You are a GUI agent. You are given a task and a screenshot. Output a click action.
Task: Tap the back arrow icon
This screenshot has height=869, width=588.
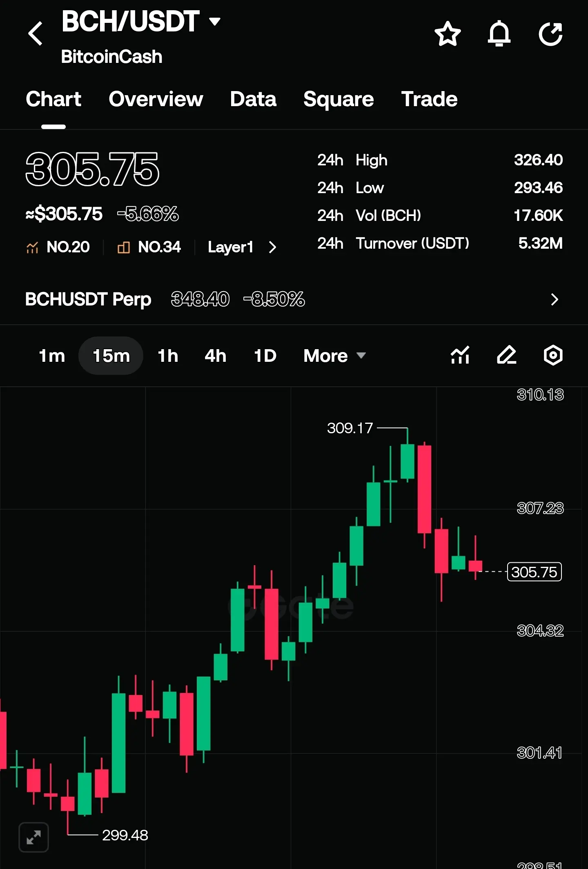pyautogui.click(x=36, y=33)
